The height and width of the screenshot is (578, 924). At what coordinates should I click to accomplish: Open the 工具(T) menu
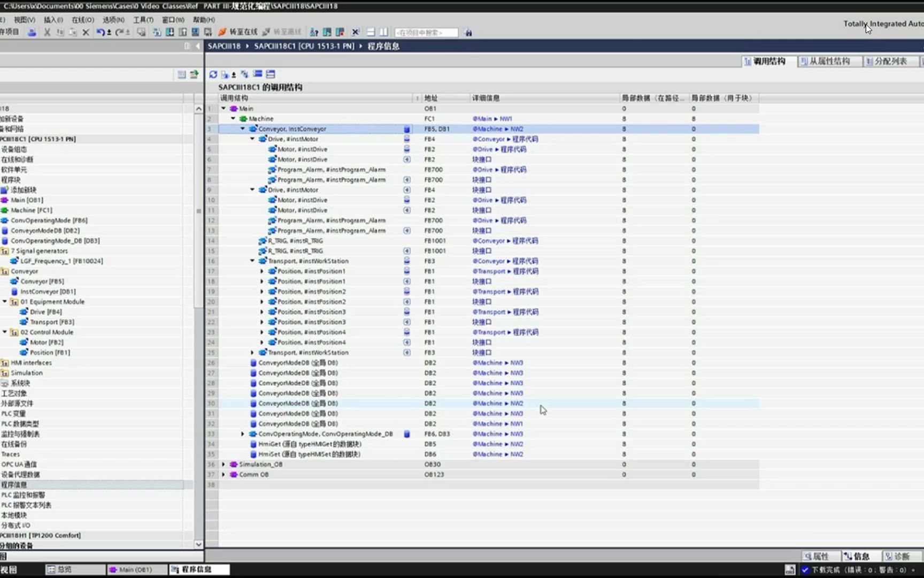[x=143, y=20]
